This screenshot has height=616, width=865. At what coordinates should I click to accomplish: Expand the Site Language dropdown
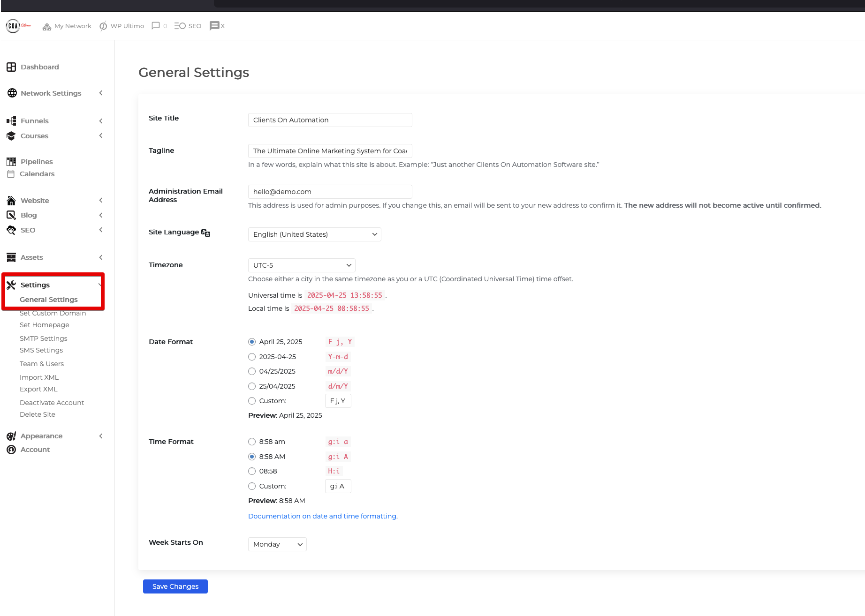314,234
